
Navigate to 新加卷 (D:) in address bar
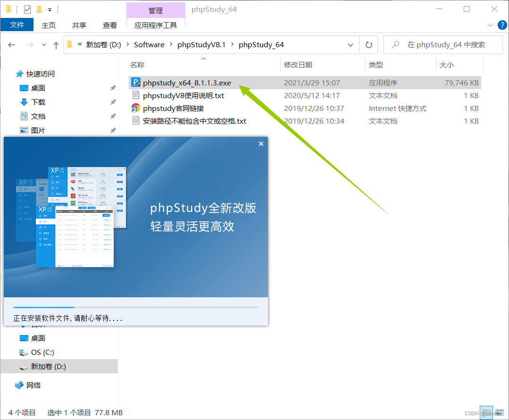[103, 45]
